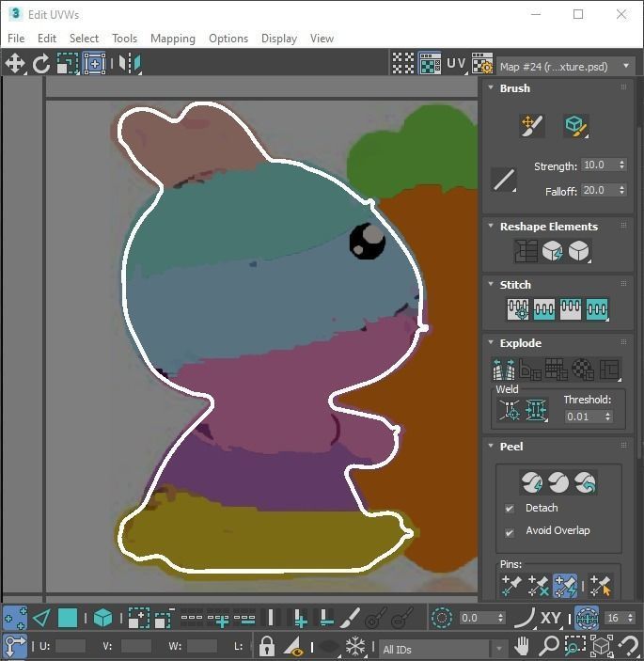Uncheck the Avoid Overlap checkbox
Image resolution: width=644 pixels, height=661 pixels.
pyautogui.click(x=510, y=533)
